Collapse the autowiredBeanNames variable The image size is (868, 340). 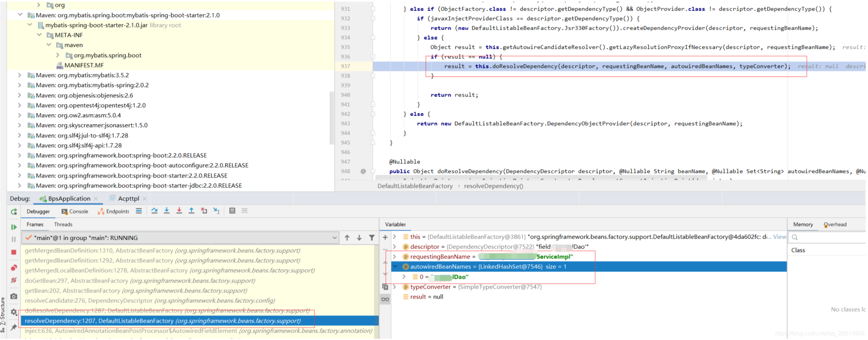coord(395,267)
